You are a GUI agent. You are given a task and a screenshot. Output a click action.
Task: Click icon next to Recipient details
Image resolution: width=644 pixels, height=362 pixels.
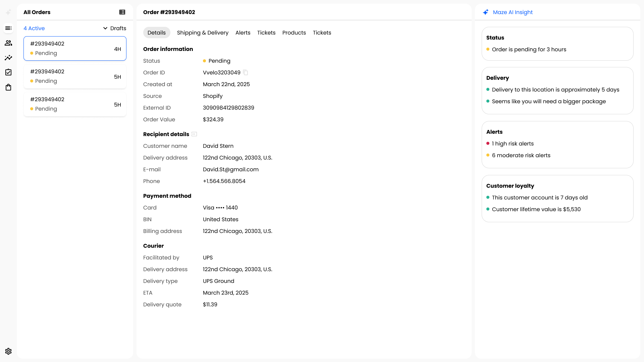click(x=194, y=134)
